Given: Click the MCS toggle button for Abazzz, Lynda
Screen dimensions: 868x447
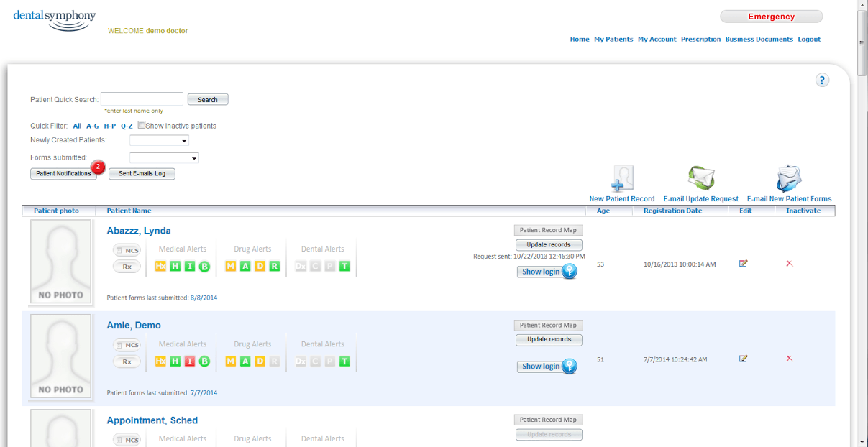Looking at the screenshot, I should tap(127, 250).
